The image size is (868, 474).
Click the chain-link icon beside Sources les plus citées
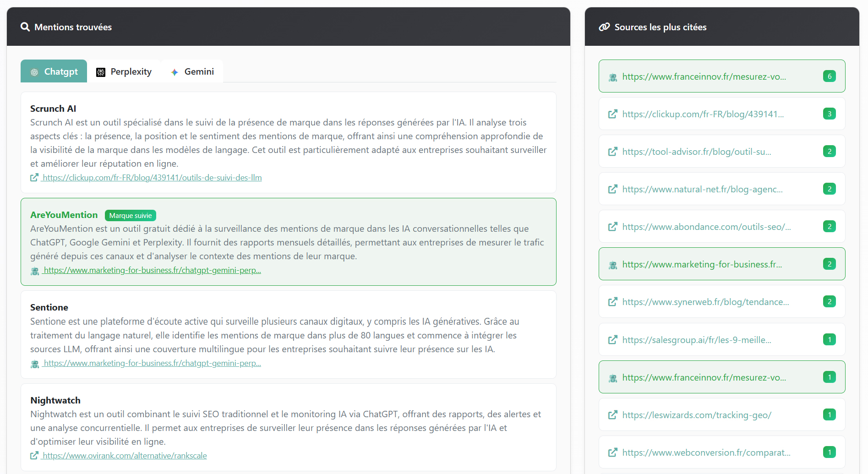605,27
